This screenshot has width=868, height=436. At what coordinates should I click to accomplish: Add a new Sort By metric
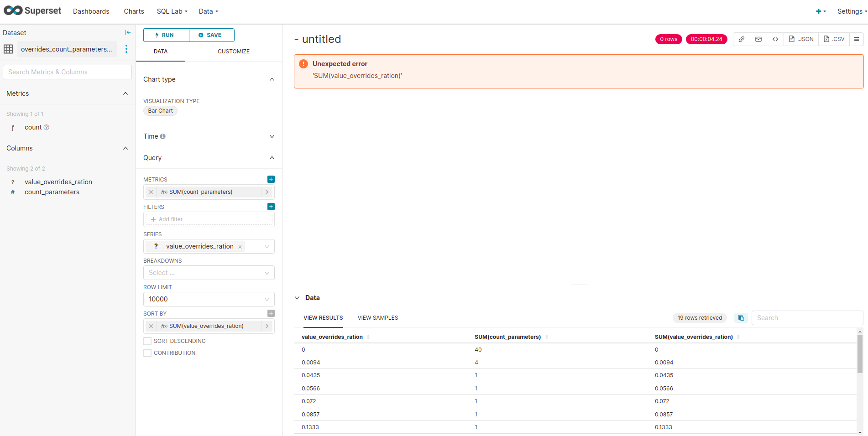pyautogui.click(x=271, y=313)
